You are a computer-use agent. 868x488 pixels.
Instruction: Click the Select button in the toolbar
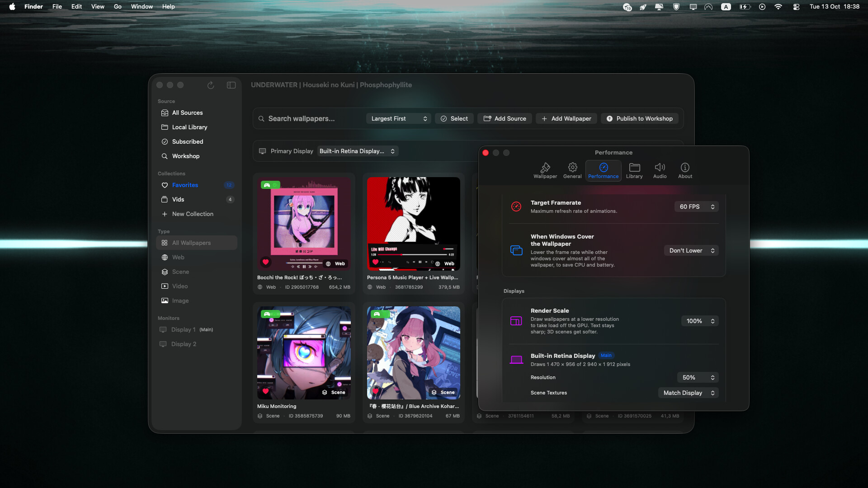point(454,118)
